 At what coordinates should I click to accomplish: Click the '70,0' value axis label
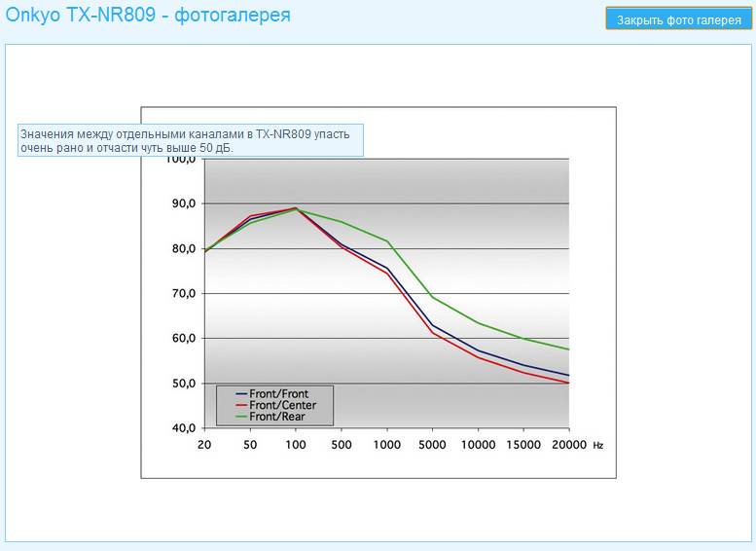(184, 293)
